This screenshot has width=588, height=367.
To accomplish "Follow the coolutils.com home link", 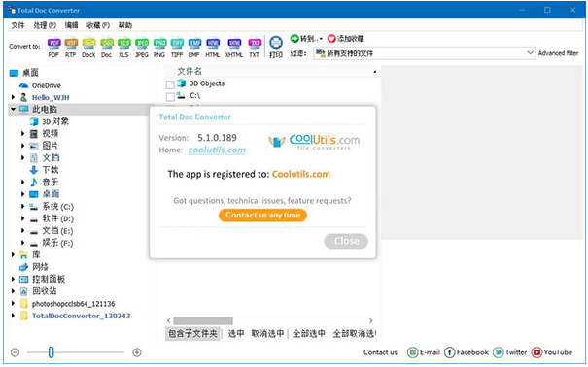I will click(x=217, y=150).
